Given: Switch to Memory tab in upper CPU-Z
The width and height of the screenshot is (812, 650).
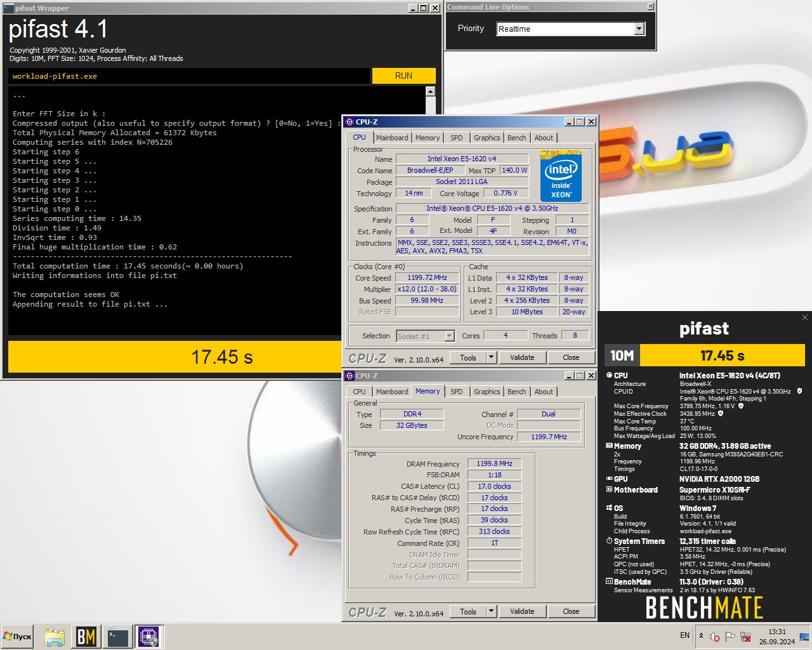Looking at the screenshot, I should point(428,138).
